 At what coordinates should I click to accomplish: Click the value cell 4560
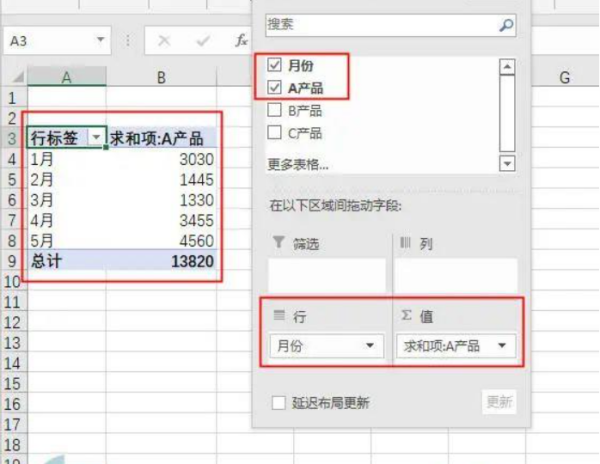[161, 241]
